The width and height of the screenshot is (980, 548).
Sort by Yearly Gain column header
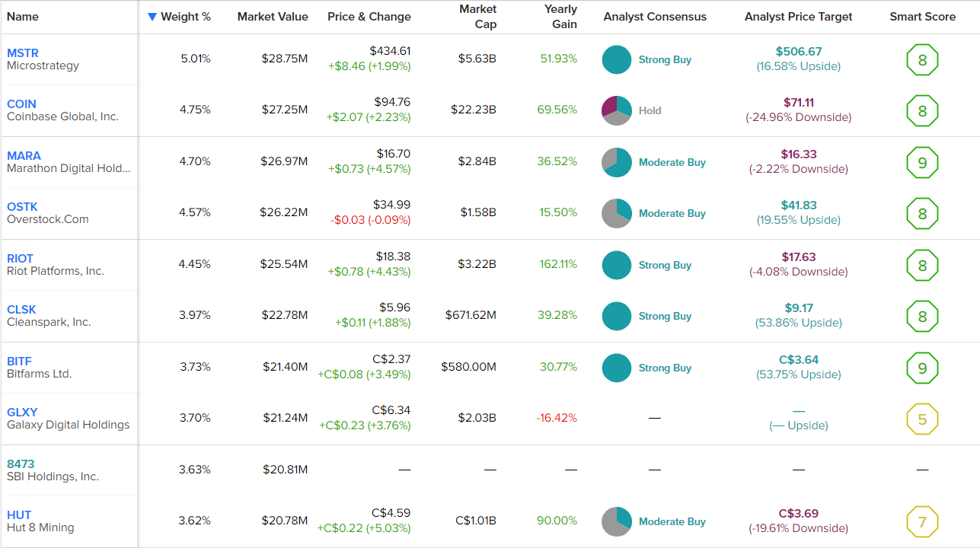pos(560,17)
